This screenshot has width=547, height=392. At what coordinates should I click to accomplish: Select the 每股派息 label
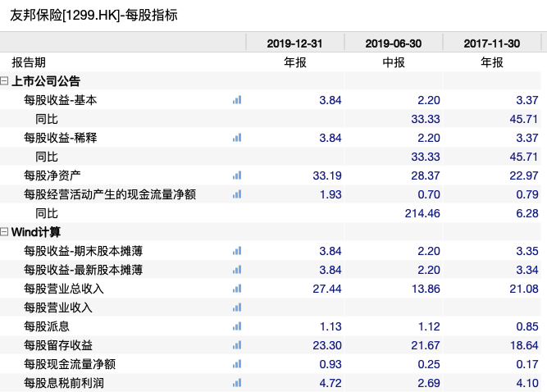click(x=47, y=326)
